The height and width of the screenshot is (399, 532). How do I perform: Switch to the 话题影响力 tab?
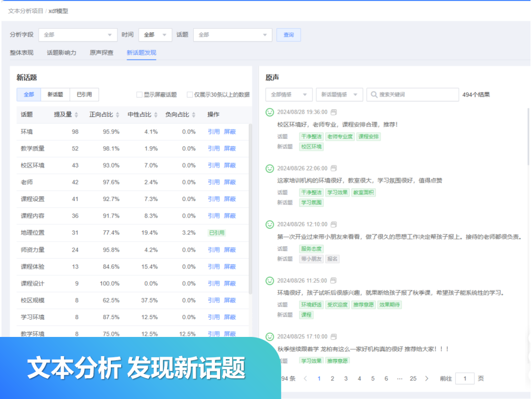(62, 53)
